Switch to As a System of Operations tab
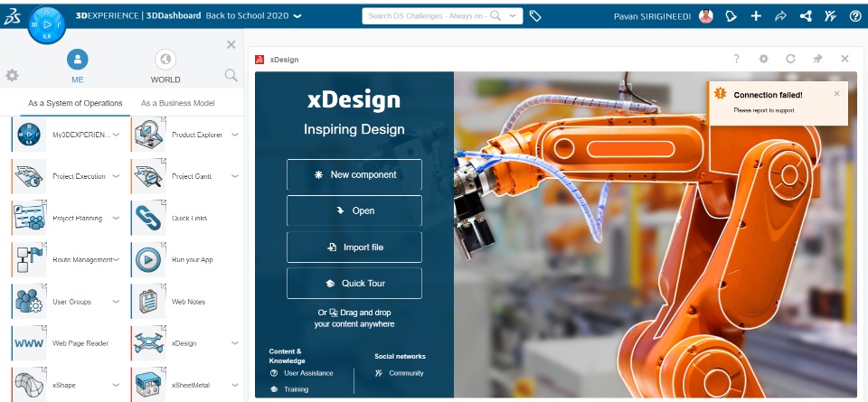The height and width of the screenshot is (402, 868). point(75,103)
